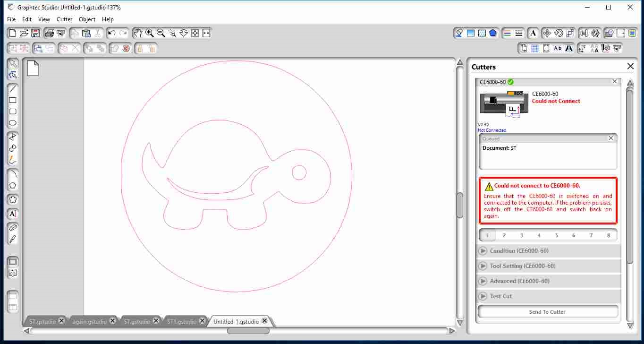This screenshot has height=344, width=644.
Task: Open a file with the folder icon
Action: pyautogui.click(x=24, y=33)
